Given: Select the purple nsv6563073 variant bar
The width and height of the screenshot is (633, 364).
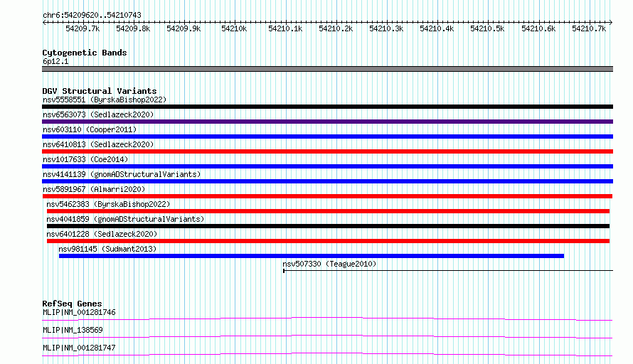Looking at the screenshot, I should coord(327,122).
